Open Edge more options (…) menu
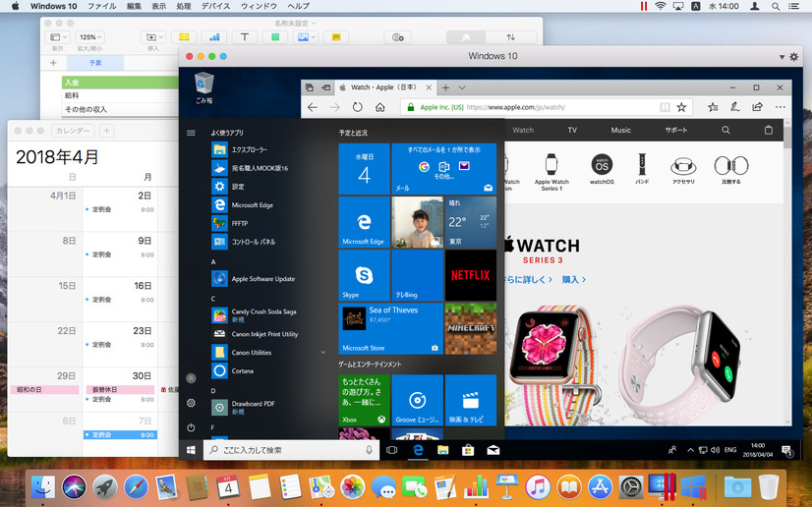This screenshot has width=812, height=507. click(780, 107)
